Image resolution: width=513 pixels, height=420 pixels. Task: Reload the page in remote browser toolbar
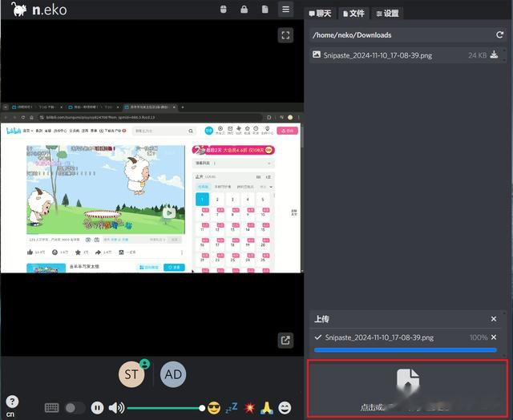[x=23, y=117]
